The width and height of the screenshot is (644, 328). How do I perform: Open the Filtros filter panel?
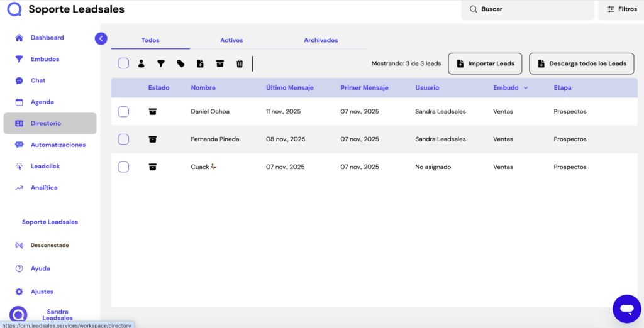coord(621,9)
